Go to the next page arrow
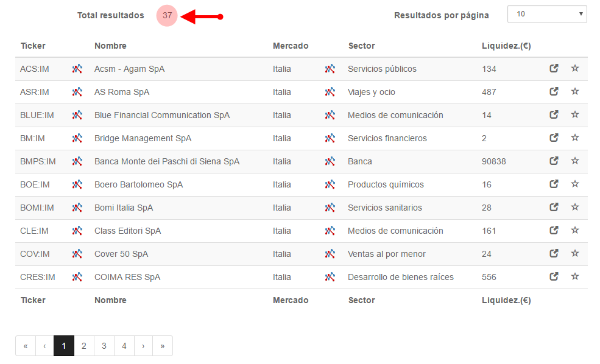 tap(143, 346)
